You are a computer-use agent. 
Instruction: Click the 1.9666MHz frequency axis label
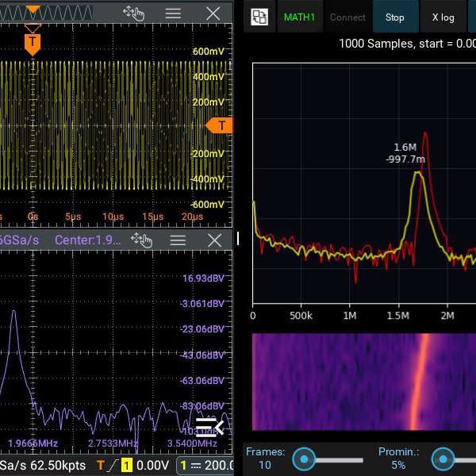pyautogui.click(x=33, y=443)
